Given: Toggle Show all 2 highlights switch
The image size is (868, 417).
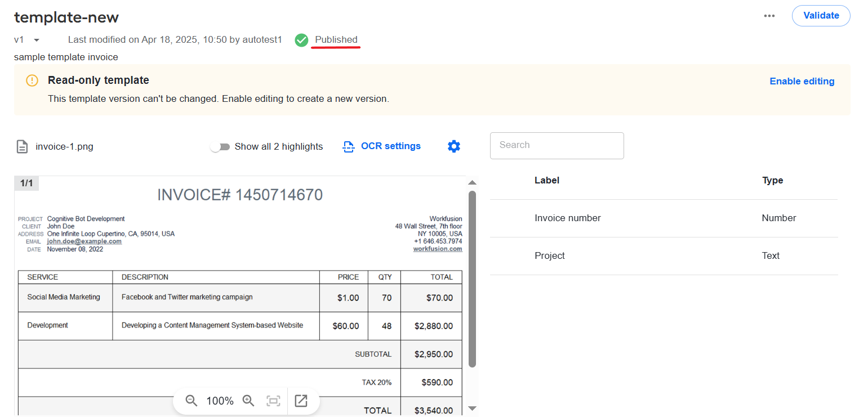Looking at the screenshot, I should [x=220, y=147].
